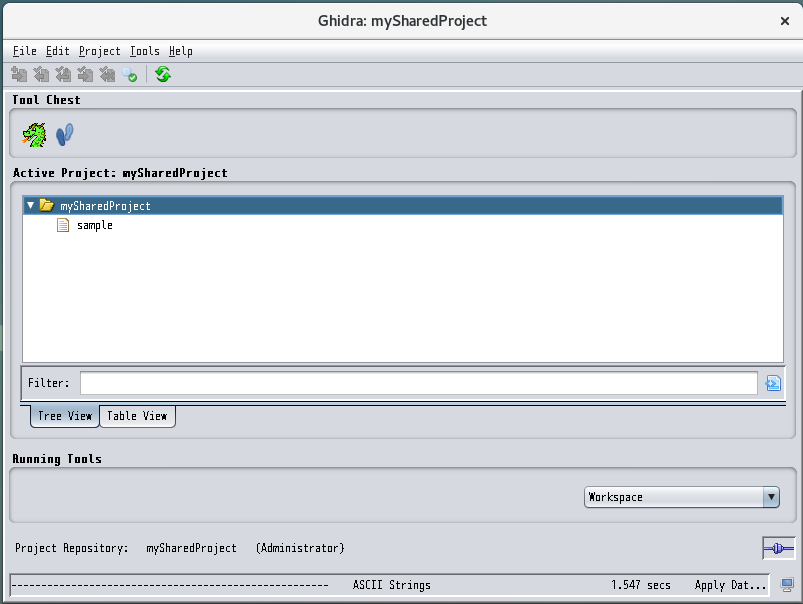Click the server connection status button

778,548
